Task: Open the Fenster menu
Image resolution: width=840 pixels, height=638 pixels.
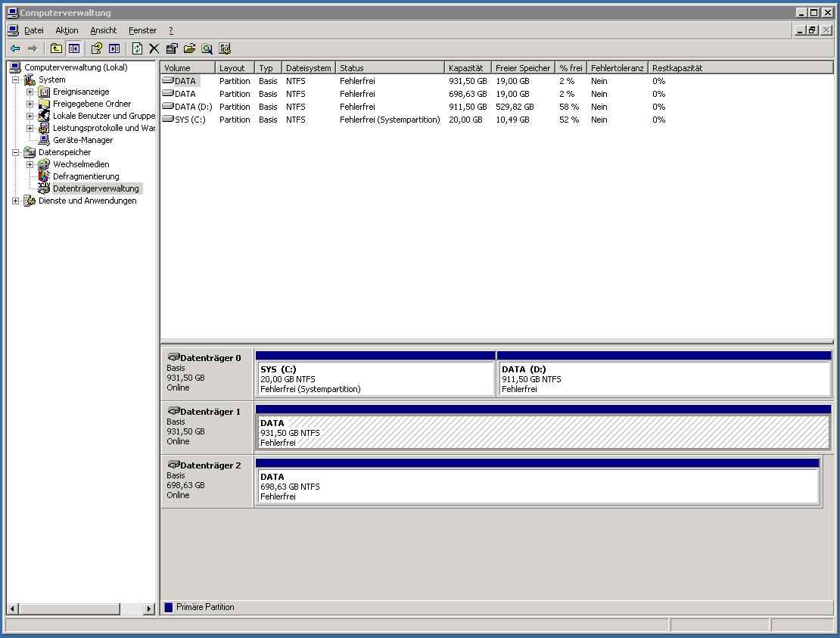Action: (x=142, y=30)
